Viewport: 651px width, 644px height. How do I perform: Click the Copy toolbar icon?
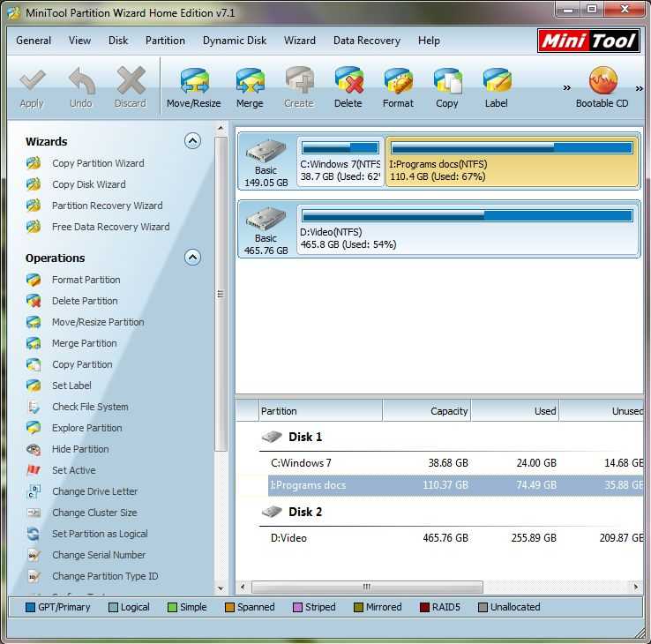(447, 80)
